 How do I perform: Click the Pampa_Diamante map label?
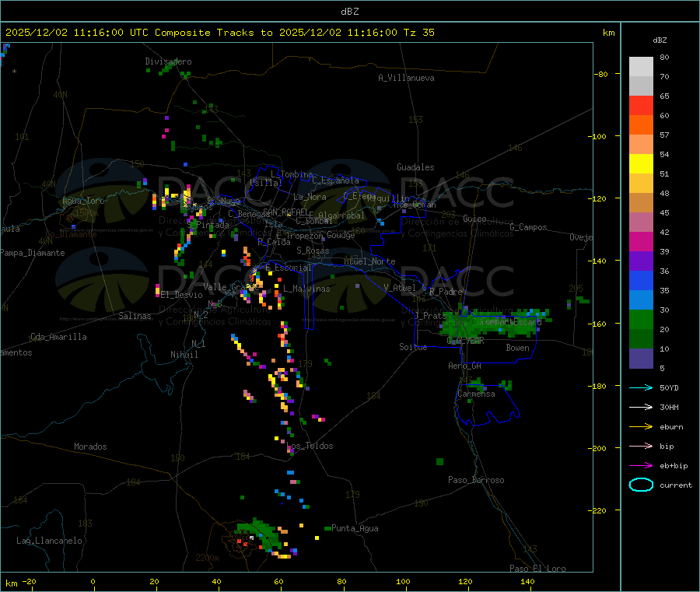click(33, 253)
